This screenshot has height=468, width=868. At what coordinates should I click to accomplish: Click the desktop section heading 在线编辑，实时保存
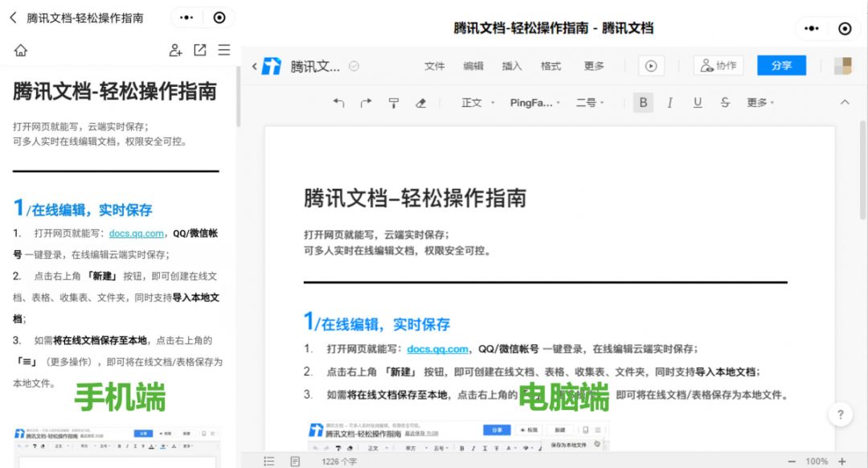pyautogui.click(x=385, y=324)
